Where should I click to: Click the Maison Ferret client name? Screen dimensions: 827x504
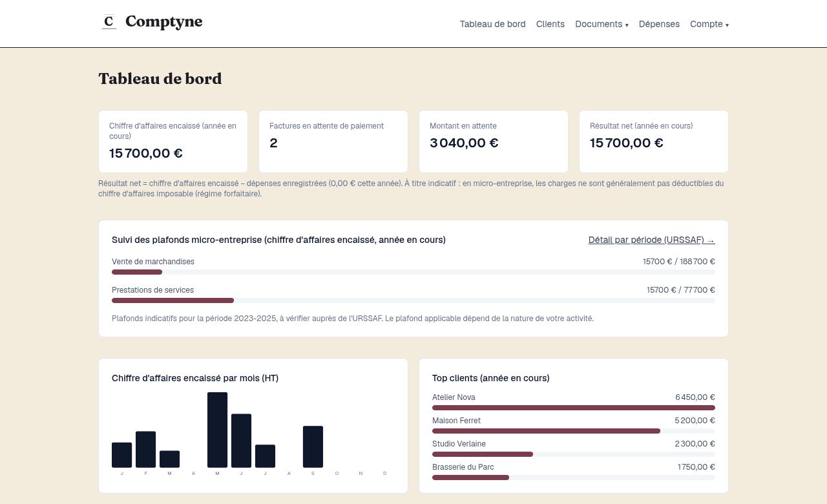(x=456, y=421)
